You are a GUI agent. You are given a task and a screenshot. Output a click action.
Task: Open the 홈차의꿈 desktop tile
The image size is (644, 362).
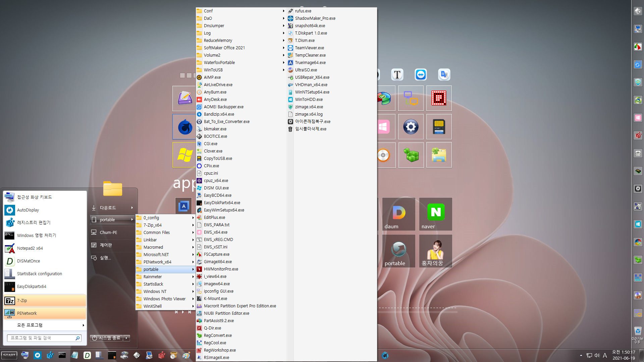point(436,251)
